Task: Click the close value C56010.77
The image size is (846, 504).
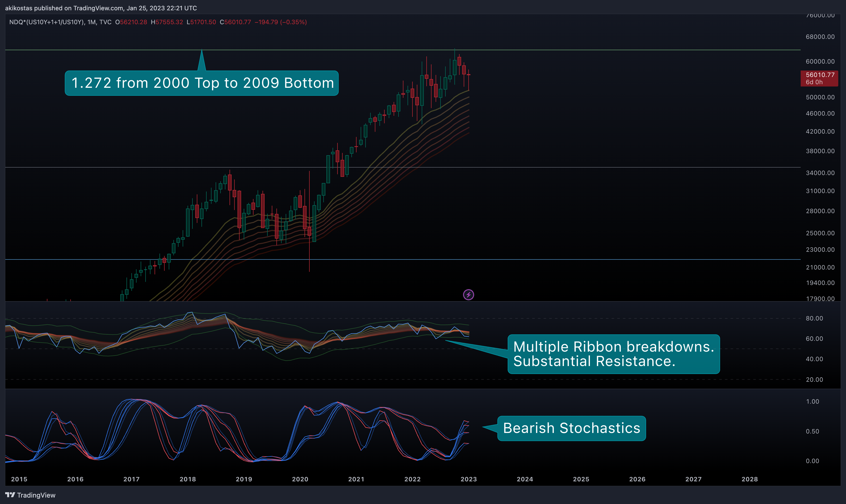Action: tap(235, 22)
